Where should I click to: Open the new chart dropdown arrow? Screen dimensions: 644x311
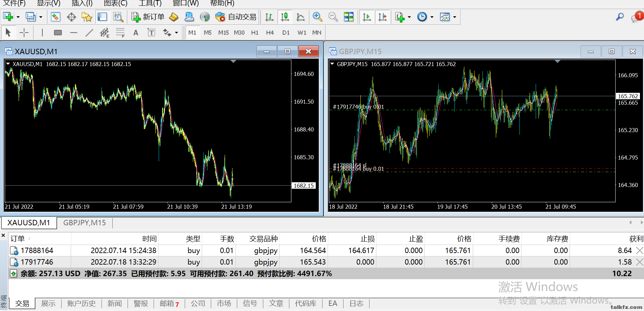point(18,17)
